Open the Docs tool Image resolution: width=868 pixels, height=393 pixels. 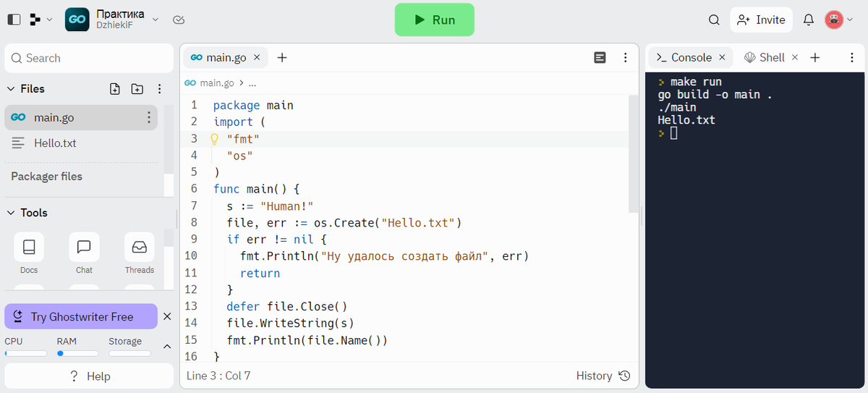[x=29, y=254]
